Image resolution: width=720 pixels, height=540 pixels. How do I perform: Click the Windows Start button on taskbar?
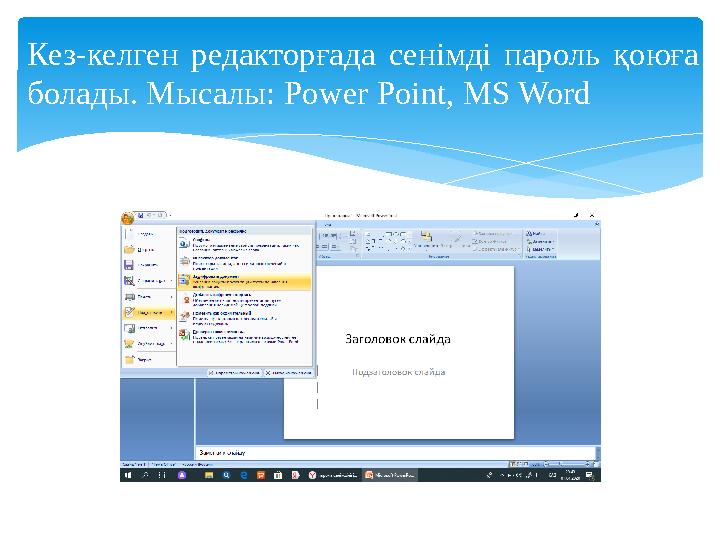click(128, 475)
